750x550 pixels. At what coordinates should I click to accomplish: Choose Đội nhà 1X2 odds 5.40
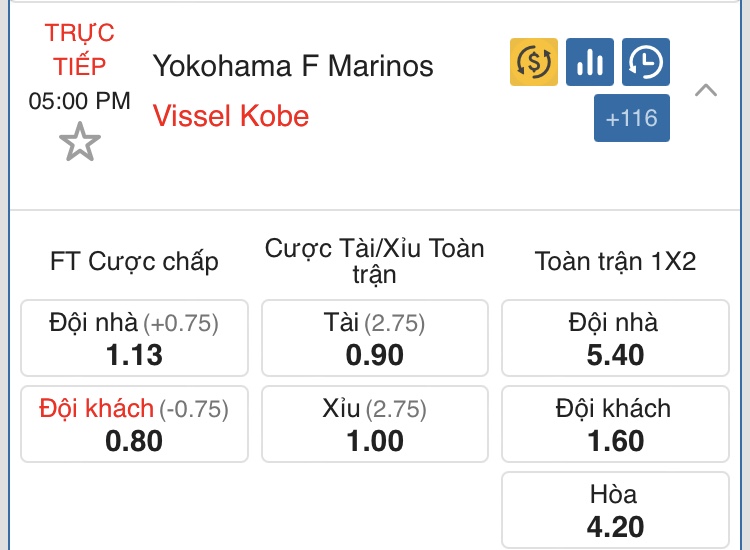point(616,338)
